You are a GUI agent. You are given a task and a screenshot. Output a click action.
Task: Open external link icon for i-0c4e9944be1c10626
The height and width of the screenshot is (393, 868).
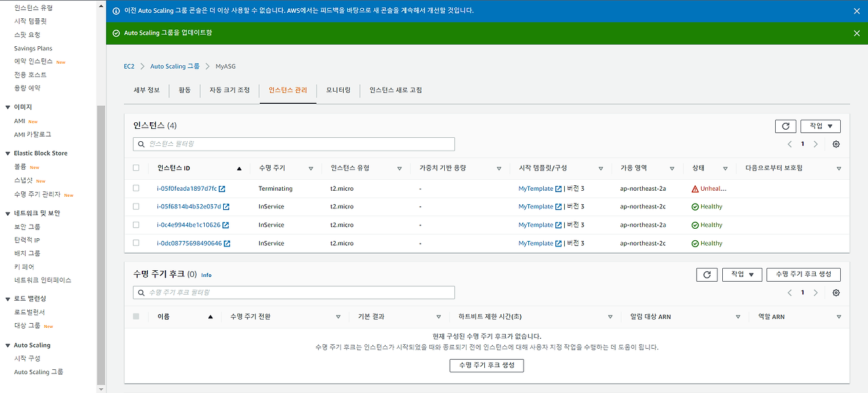coord(225,225)
